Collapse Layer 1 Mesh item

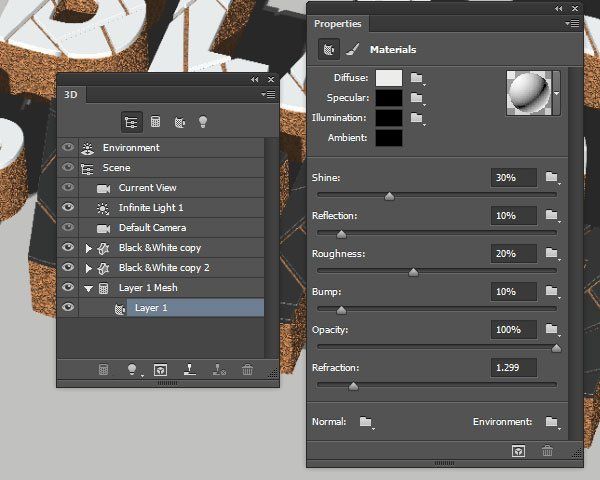[x=88, y=289]
